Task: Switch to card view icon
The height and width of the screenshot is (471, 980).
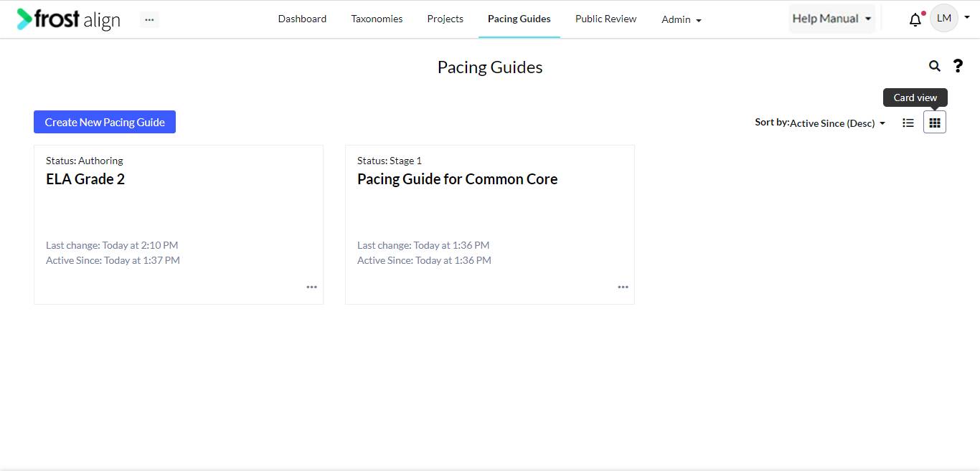Action: coord(935,123)
